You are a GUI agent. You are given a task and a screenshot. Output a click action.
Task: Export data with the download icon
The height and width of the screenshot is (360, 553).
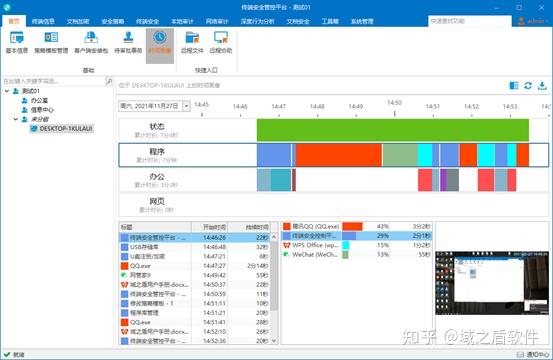pos(542,85)
